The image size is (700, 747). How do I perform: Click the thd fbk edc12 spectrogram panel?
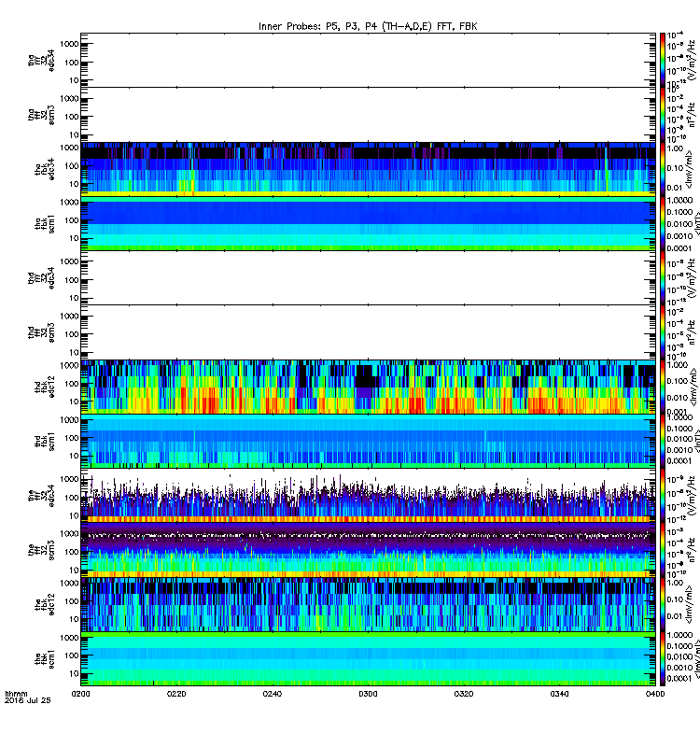tap(368, 387)
